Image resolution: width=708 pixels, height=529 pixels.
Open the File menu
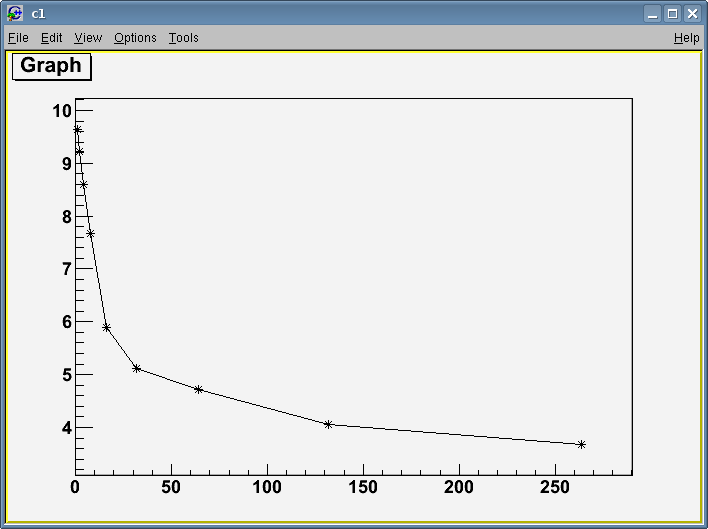tap(18, 38)
